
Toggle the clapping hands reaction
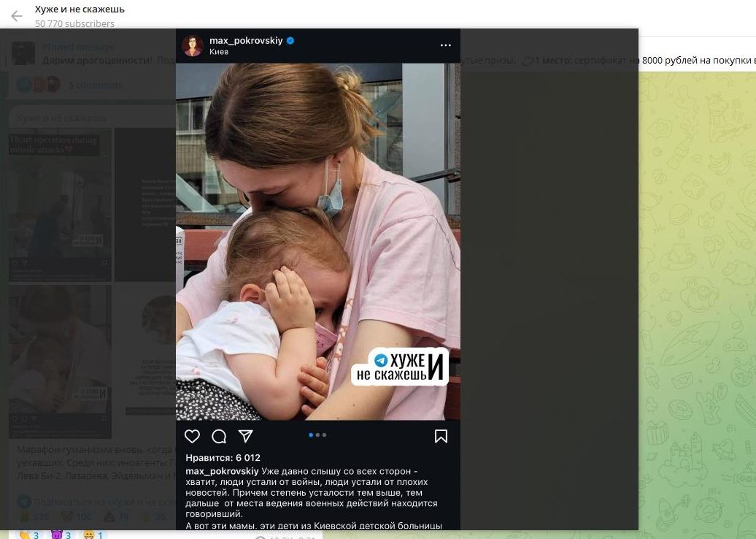(29, 535)
